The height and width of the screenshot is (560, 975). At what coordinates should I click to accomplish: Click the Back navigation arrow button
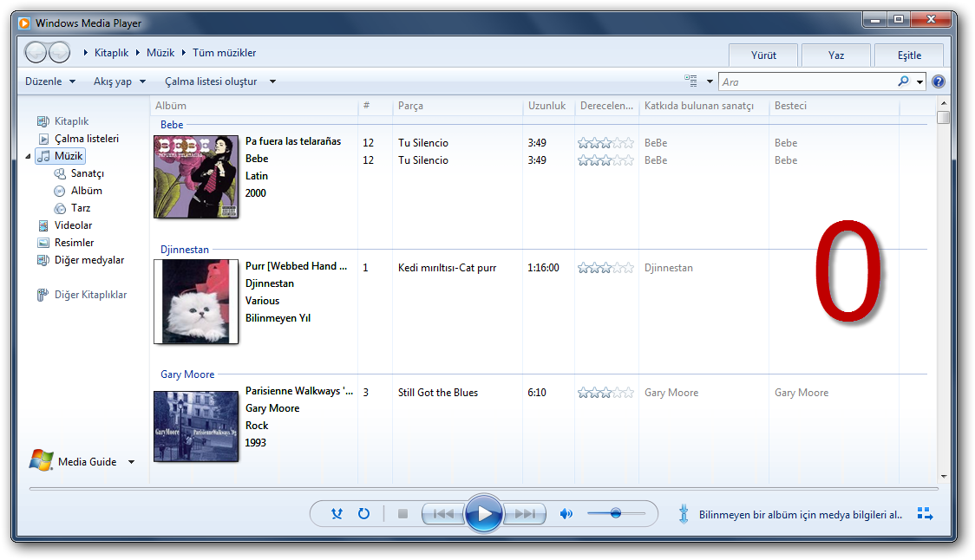[x=36, y=52]
